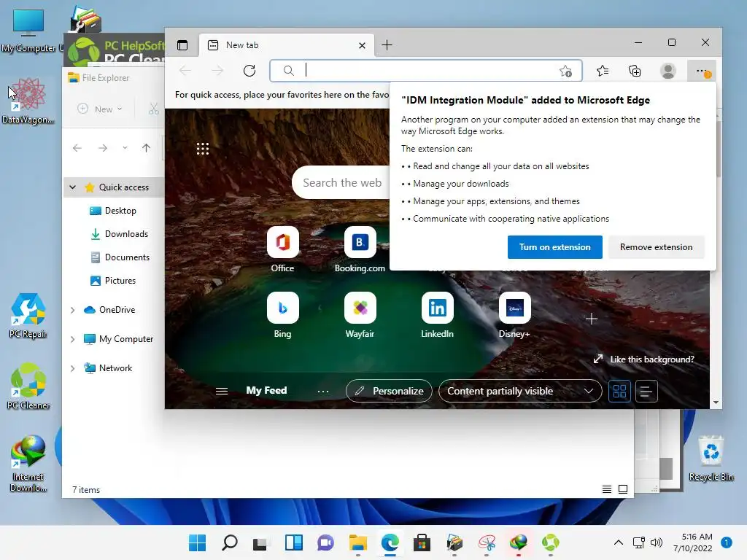Open taskbar Search
The width and height of the screenshot is (747, 560).
(230, 542)
